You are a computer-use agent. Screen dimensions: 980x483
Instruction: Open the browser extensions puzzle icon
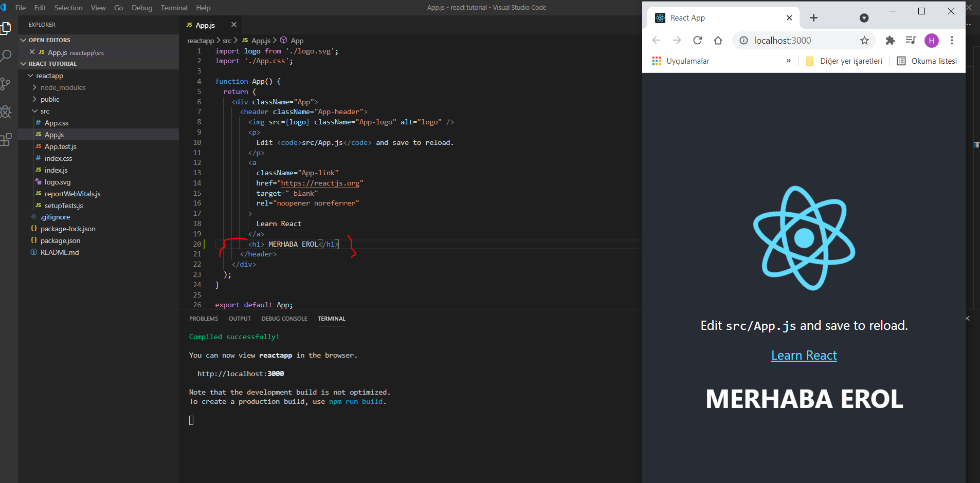(x=890, y=41)
